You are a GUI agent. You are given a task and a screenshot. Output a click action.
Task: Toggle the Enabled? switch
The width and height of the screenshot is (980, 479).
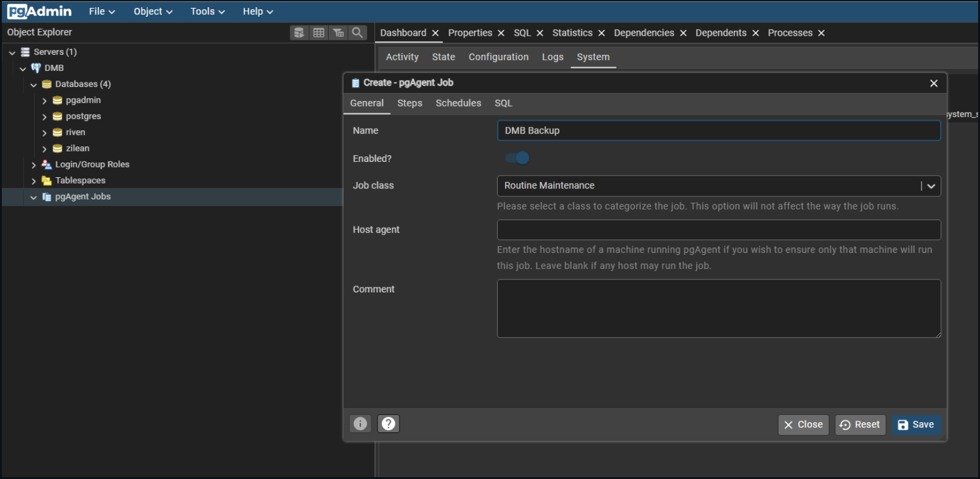coord(517,158)
